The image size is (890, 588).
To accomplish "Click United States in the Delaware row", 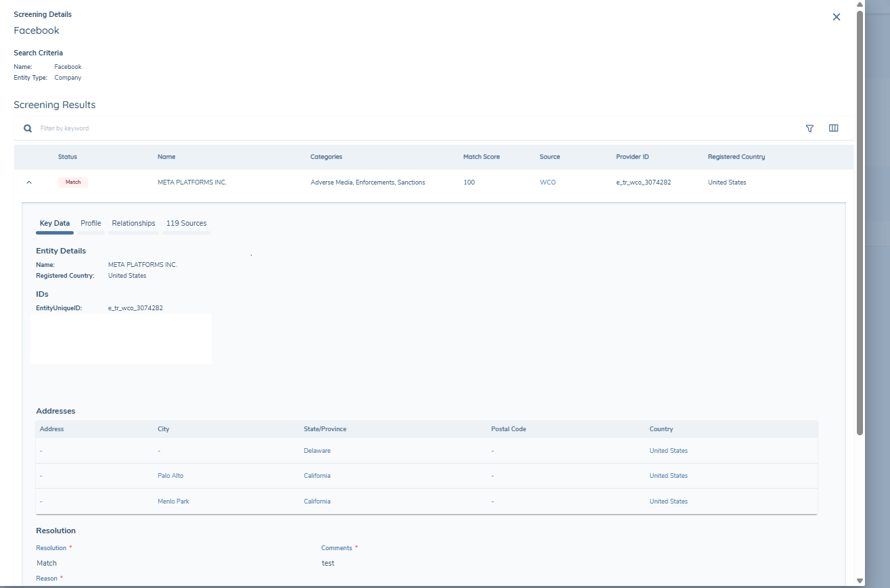I will [x=668, y=451].
